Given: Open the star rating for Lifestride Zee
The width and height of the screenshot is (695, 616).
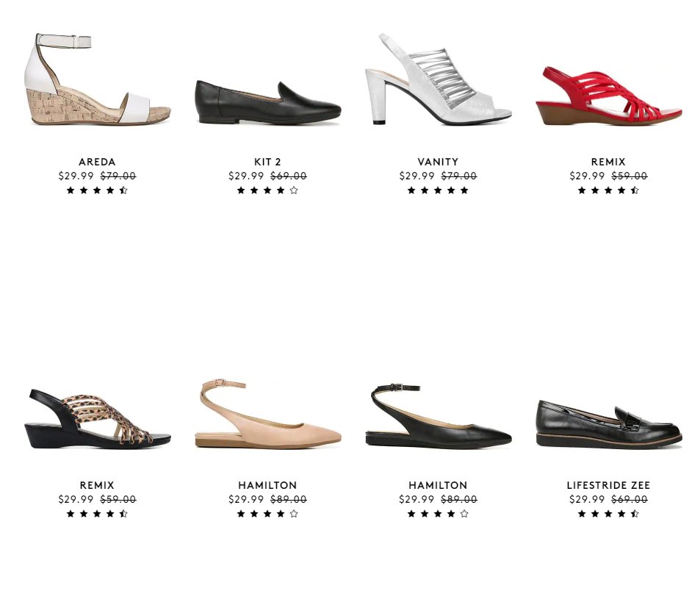Looking at the screenshot, I should (x=608, y=514).
